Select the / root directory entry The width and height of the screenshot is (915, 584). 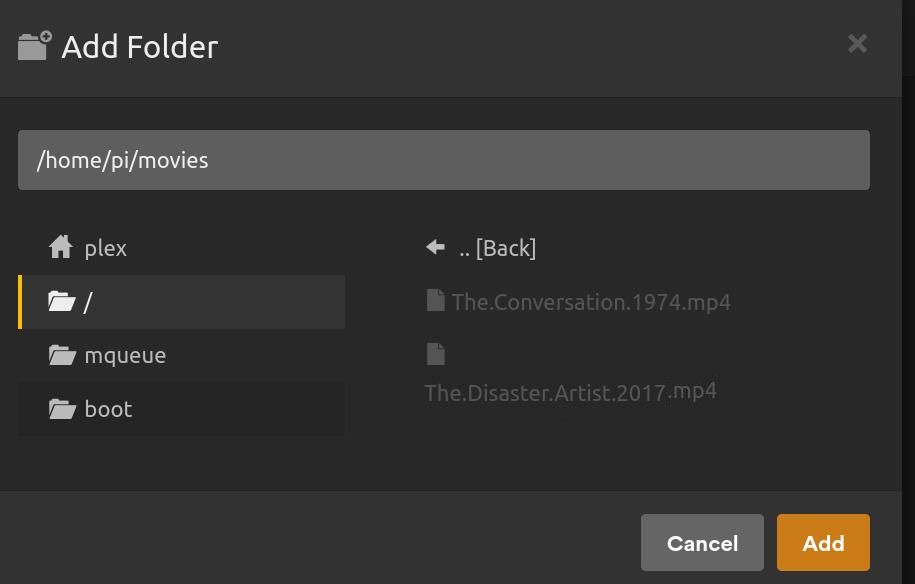coord(88,301)
